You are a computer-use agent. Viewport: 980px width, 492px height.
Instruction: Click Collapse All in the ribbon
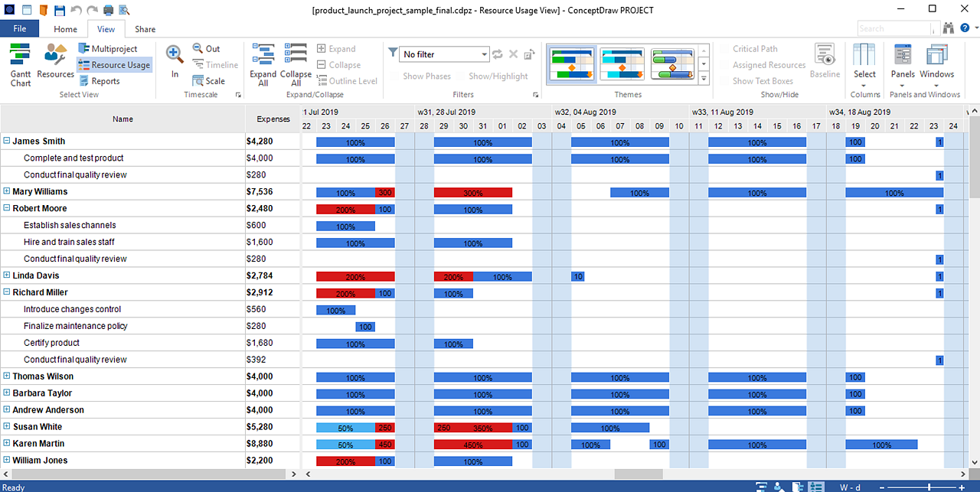click(x=296, y=64)
